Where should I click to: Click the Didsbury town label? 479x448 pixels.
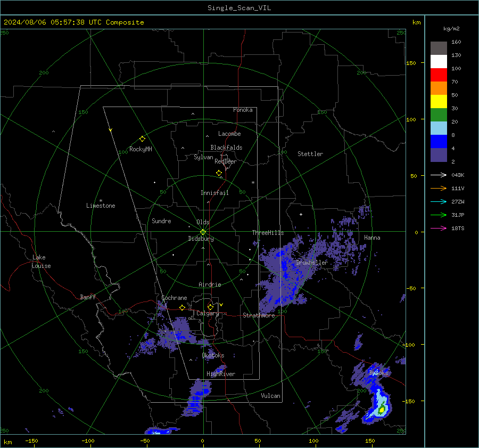201,239
